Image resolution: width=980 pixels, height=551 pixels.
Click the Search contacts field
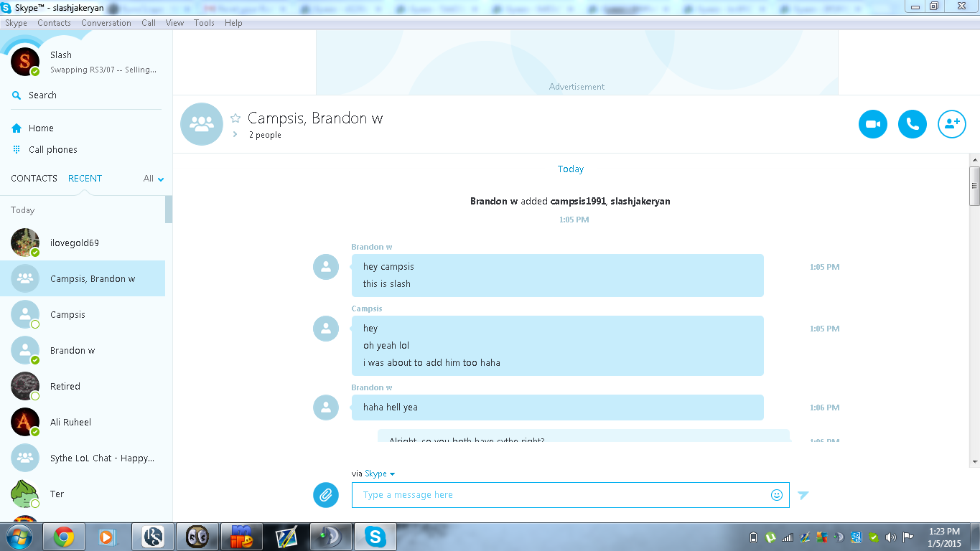(x=86, y=95)
